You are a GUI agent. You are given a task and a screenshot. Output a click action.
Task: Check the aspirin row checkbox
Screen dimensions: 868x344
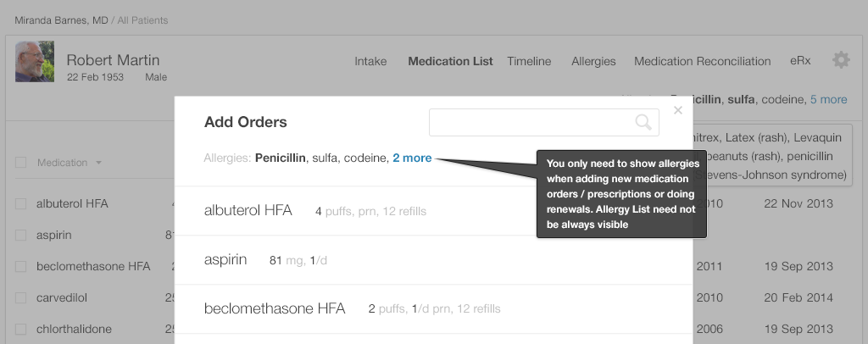21,235
